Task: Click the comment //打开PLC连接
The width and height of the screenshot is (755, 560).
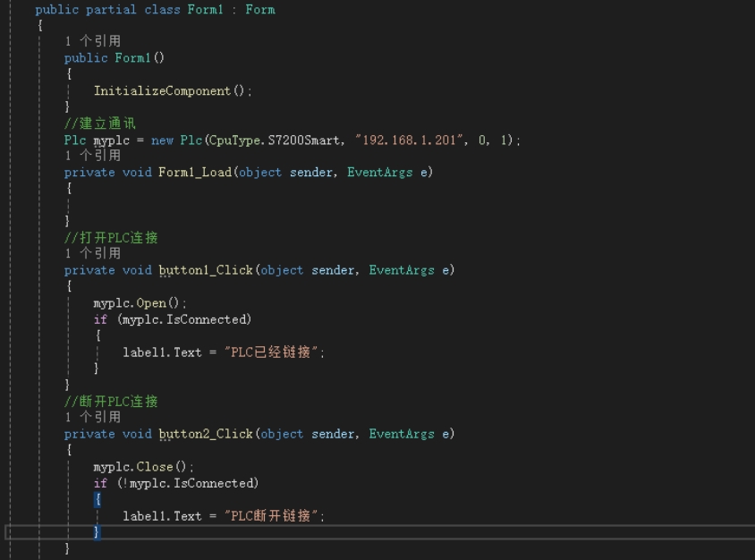Action: [111, 237]
